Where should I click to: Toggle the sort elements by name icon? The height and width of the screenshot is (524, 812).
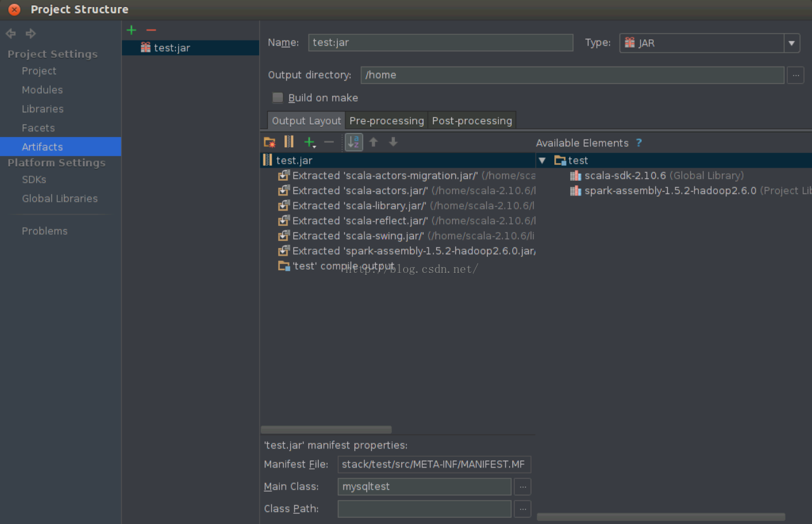tap(354, 142)
